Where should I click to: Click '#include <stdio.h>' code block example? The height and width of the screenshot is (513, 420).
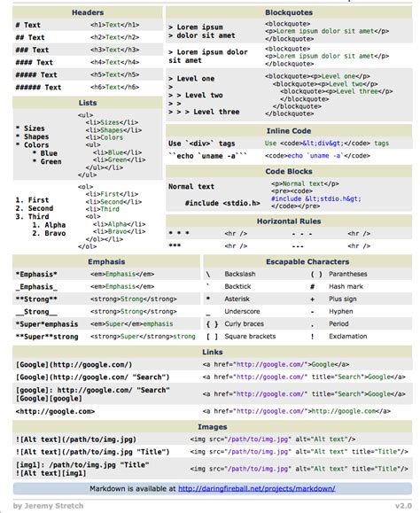[x=222, y=203]
